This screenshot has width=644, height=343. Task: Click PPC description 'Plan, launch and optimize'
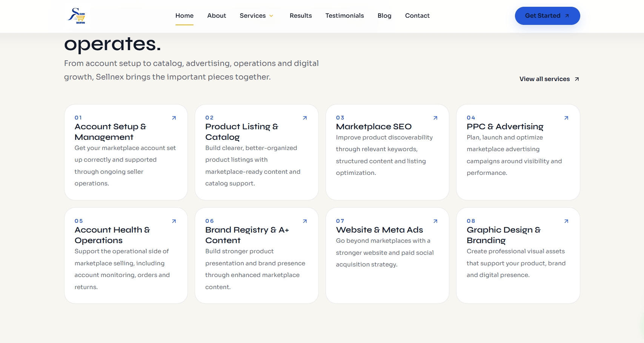tap(514, 155)
